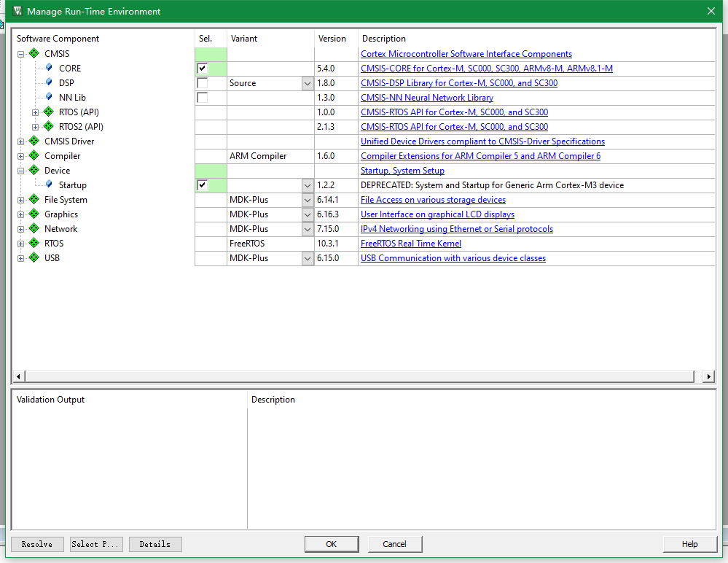Expand the RTOS tree node
The height and width of the screenshot is (563, 728).
click(20, 244)
